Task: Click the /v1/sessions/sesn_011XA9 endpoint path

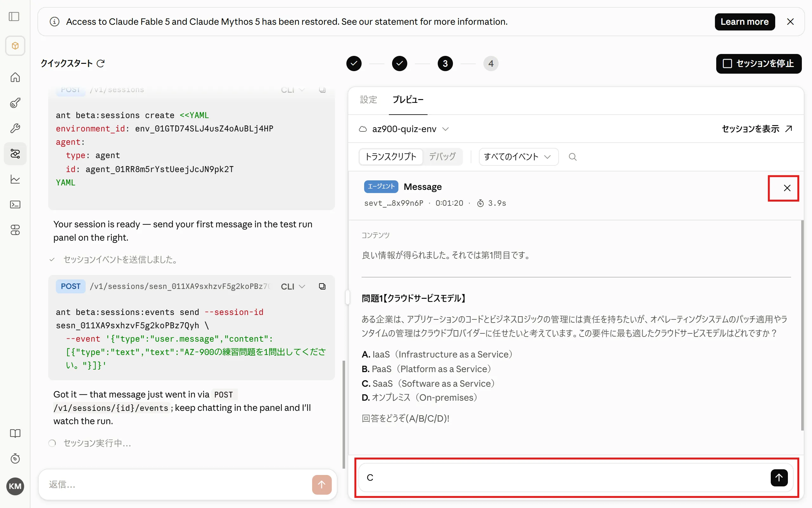Action: pos(180,287)
